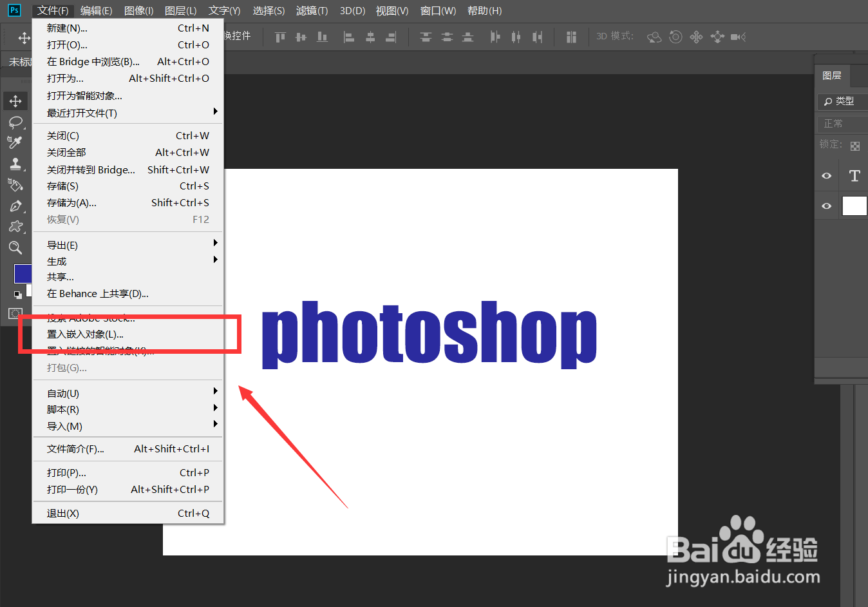Click the 3D zoom camera icon

pyautogui.click(x=739, y=37)
